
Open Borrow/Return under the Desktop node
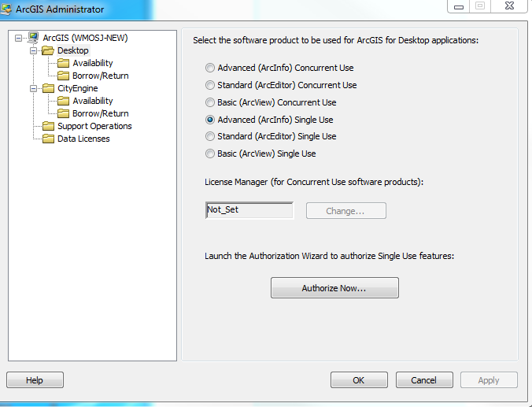click(x=101, y=76)
